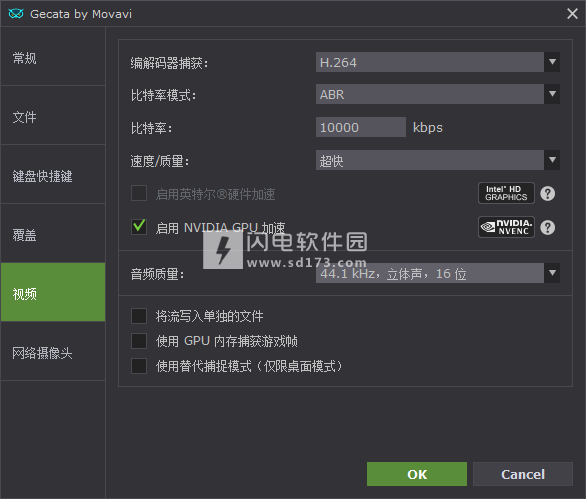Click the 速度/质量 label
The image size is (586, 499).
click(x=160, y=161)
